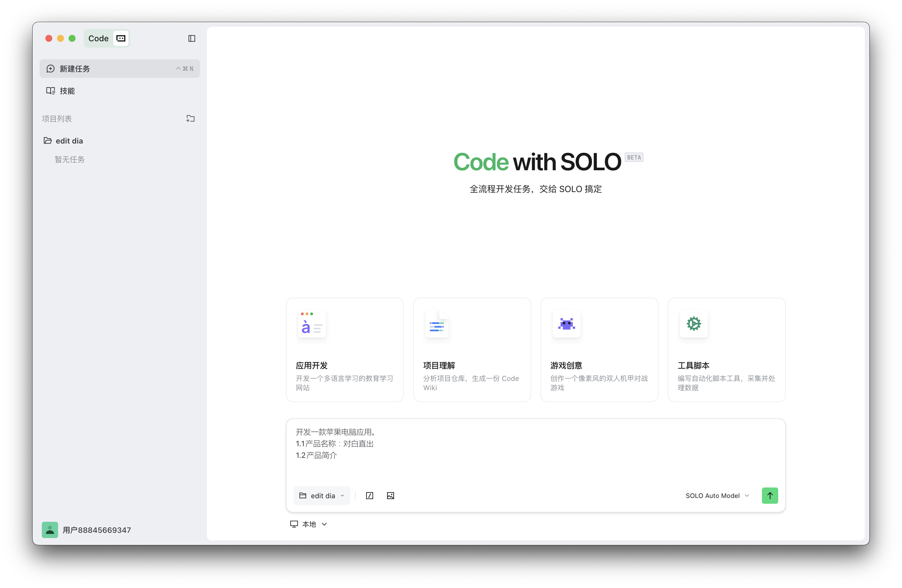Select the 游戏创意 card title

pos(566,365)
